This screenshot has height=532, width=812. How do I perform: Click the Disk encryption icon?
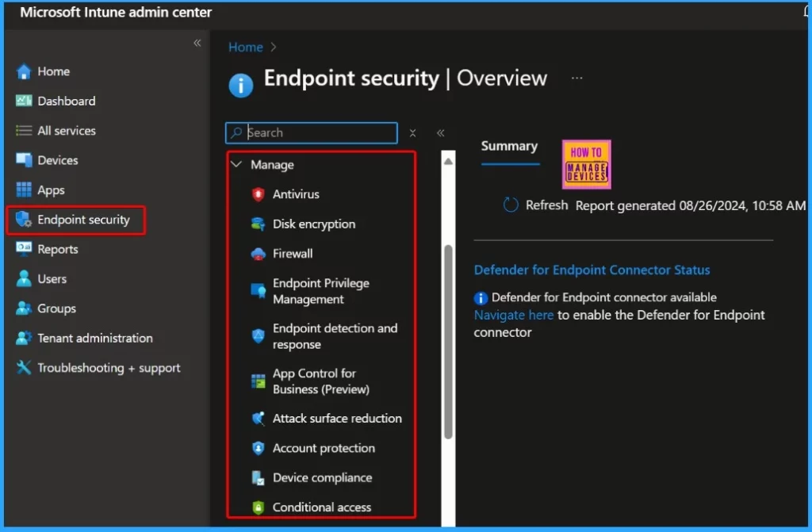(258, 224)
